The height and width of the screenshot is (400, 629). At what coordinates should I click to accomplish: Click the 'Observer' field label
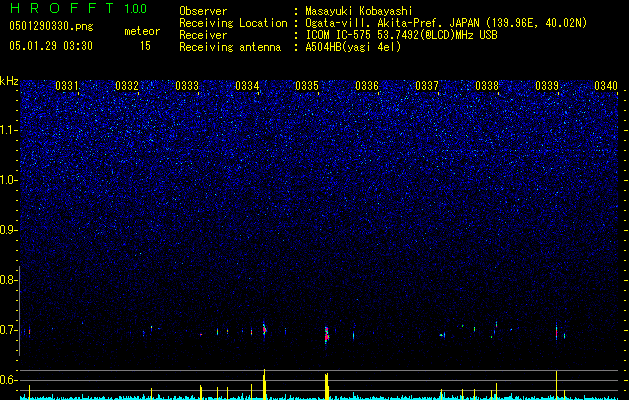point(203,11)
